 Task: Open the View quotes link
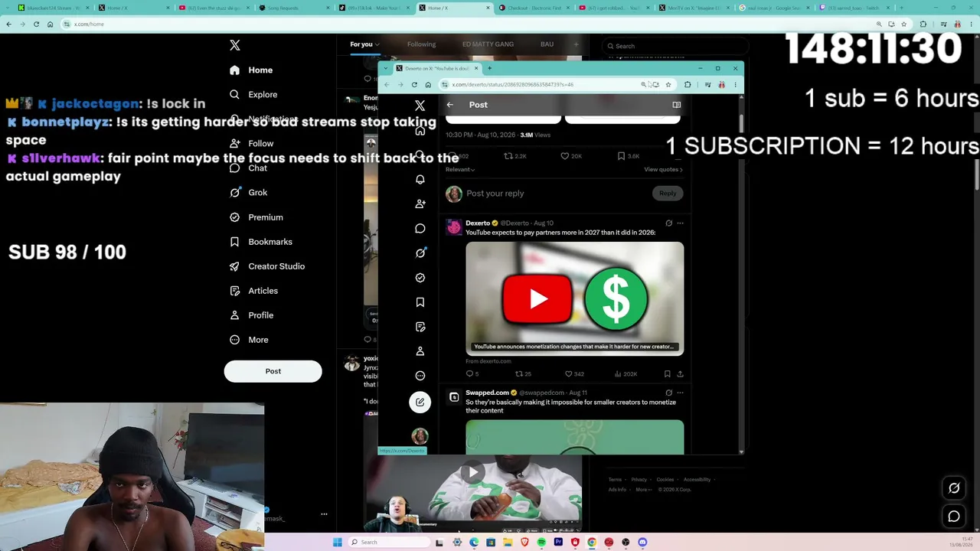click(663, 170)
